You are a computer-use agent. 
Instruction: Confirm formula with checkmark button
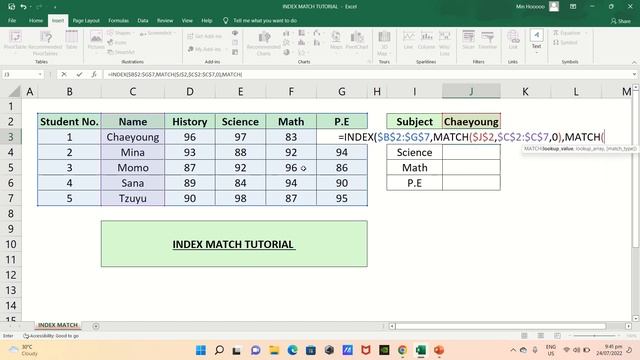click(79, 74)
